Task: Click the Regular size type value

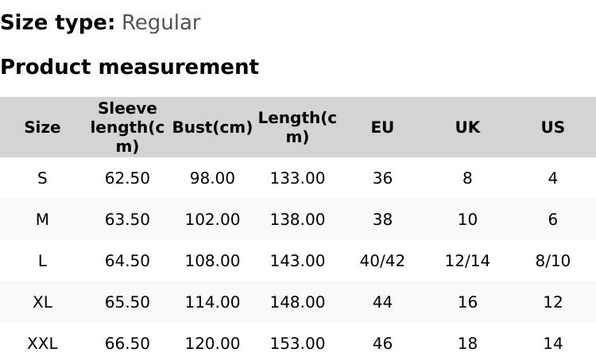Action: coord(161,22)
